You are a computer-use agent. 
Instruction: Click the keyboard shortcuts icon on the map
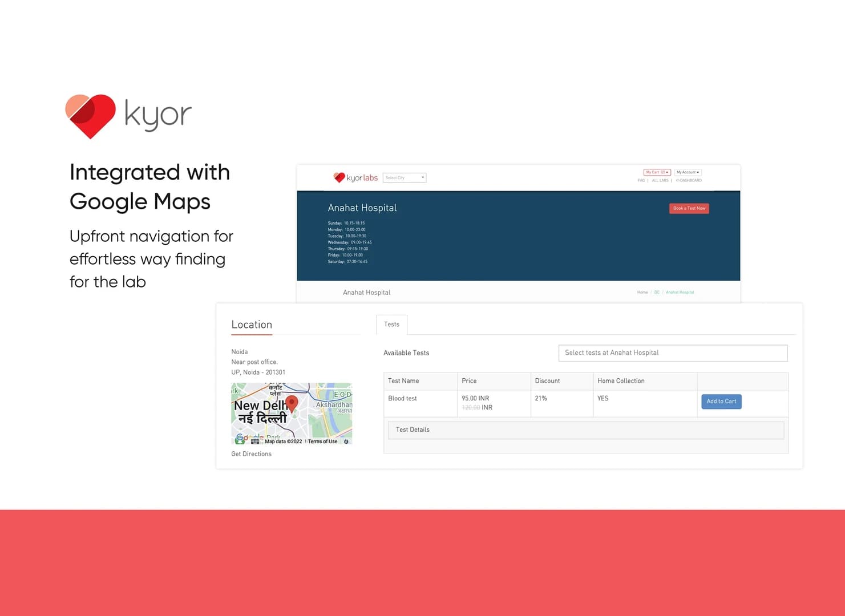(x=255, y=441)
